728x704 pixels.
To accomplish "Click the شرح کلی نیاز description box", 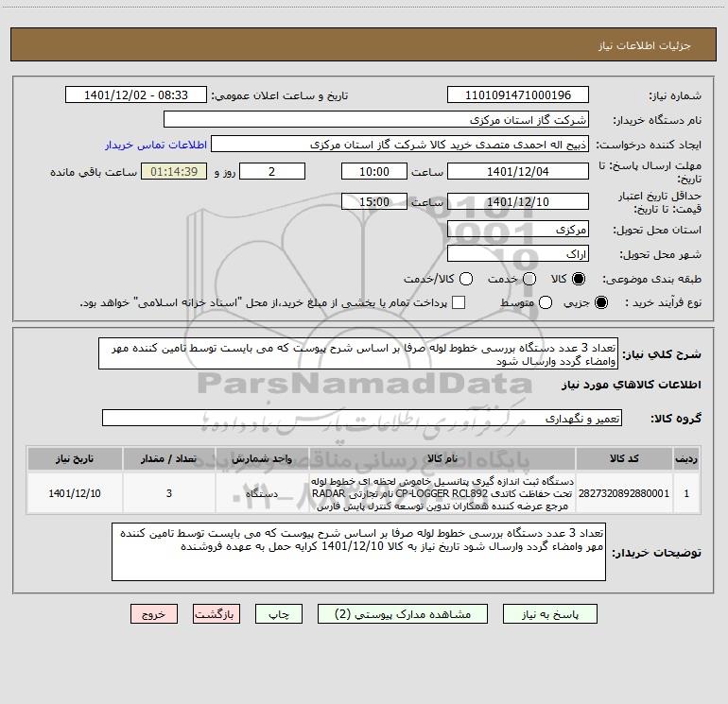I will pos(358,353).
